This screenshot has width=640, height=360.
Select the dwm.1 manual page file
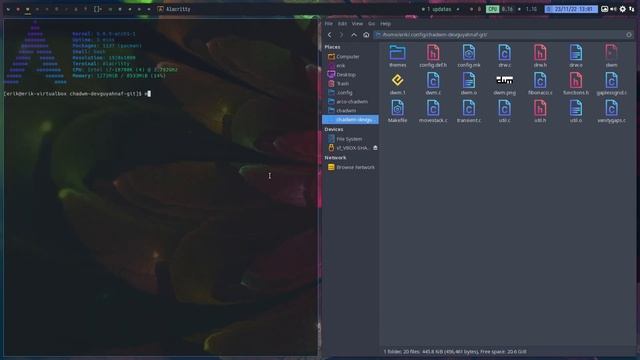397,84
